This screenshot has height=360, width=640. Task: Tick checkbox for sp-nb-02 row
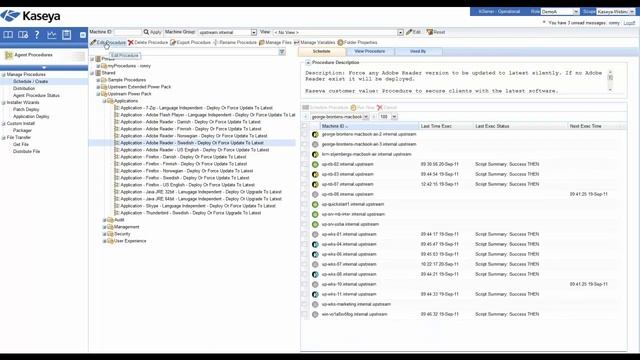[304, 164]
